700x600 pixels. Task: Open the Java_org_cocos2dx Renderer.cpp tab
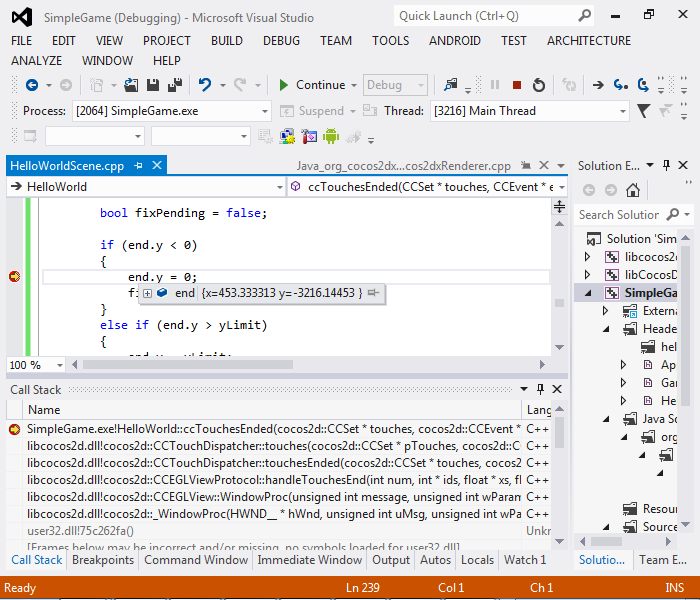[404, 166]
